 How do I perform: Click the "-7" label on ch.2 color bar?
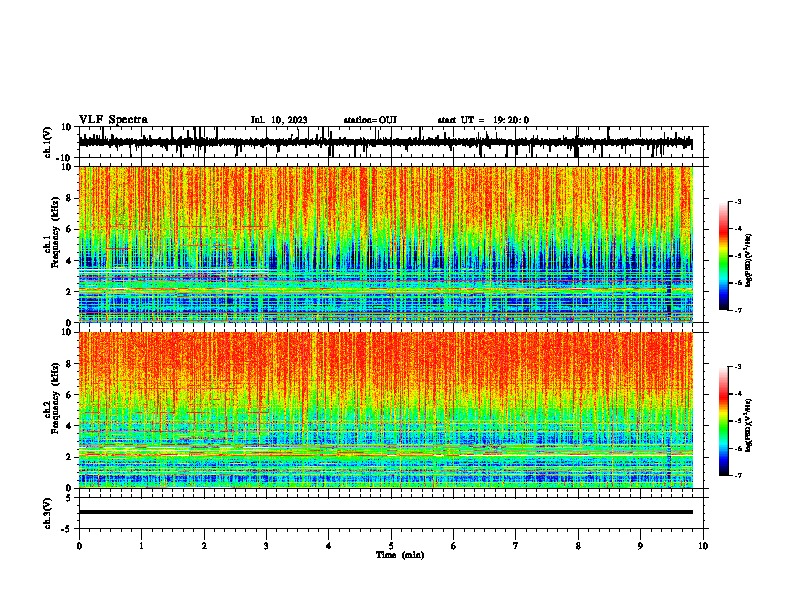pos(738,475)
